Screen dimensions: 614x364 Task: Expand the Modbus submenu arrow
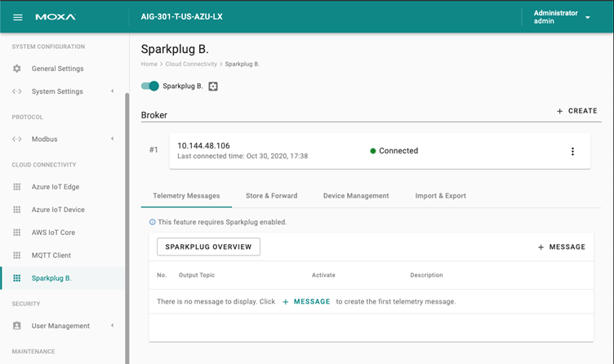tap(113, 139)
